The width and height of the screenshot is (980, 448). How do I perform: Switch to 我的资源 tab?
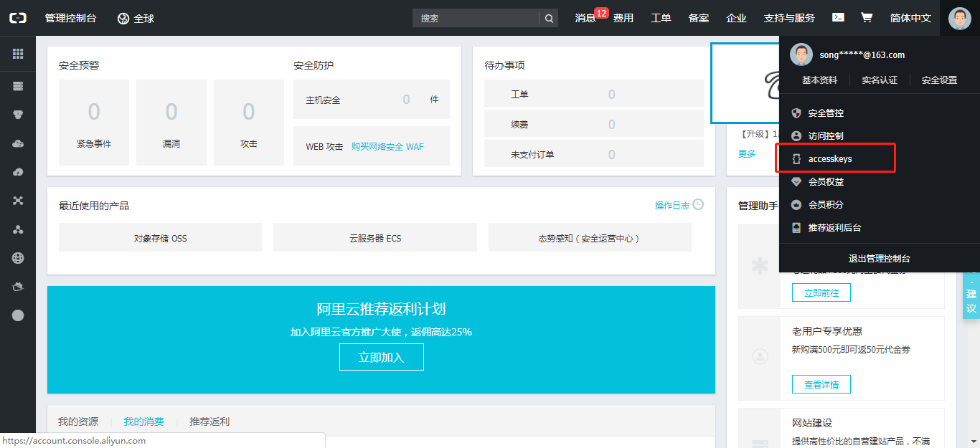[78, 421]
